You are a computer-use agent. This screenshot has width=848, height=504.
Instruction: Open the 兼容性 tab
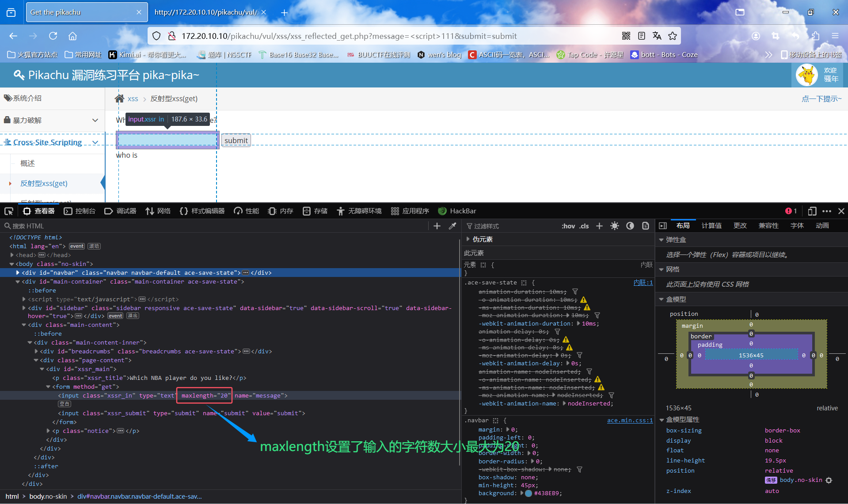point(768,226)
